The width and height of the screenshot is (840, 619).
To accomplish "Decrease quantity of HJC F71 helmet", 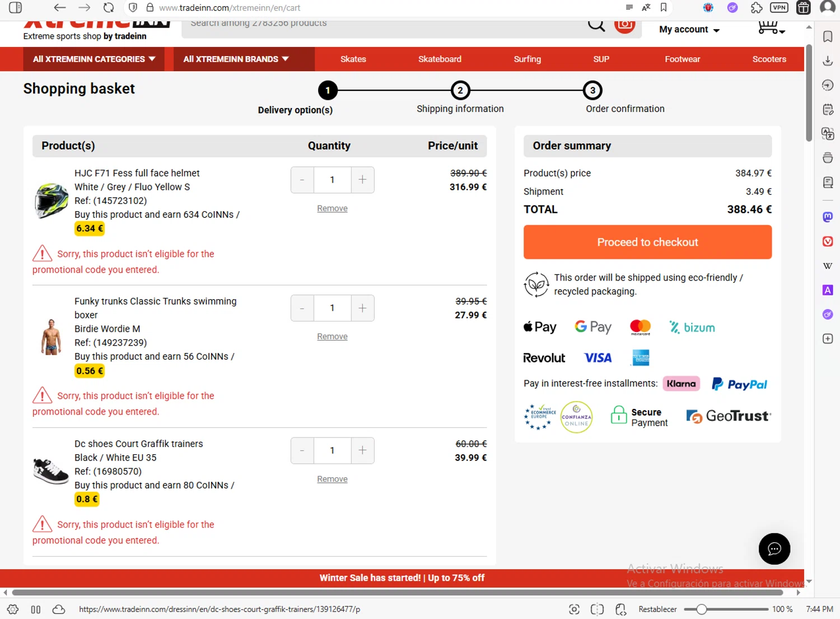I will tap(302, 180).
